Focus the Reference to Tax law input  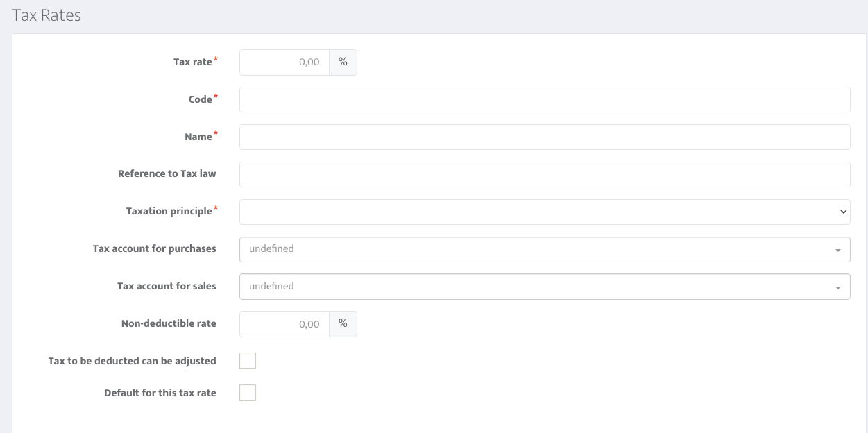click(x=545, y=174)
